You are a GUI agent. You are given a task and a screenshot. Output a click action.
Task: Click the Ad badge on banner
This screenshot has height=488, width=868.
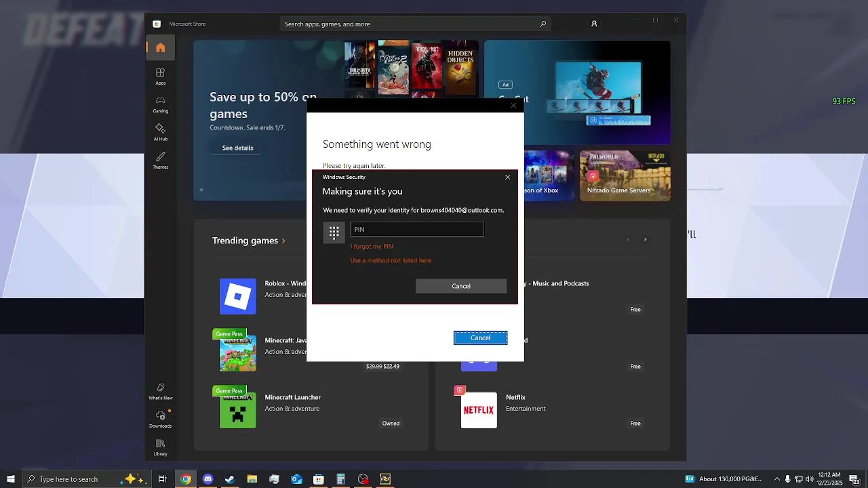[x=505, y=85]
